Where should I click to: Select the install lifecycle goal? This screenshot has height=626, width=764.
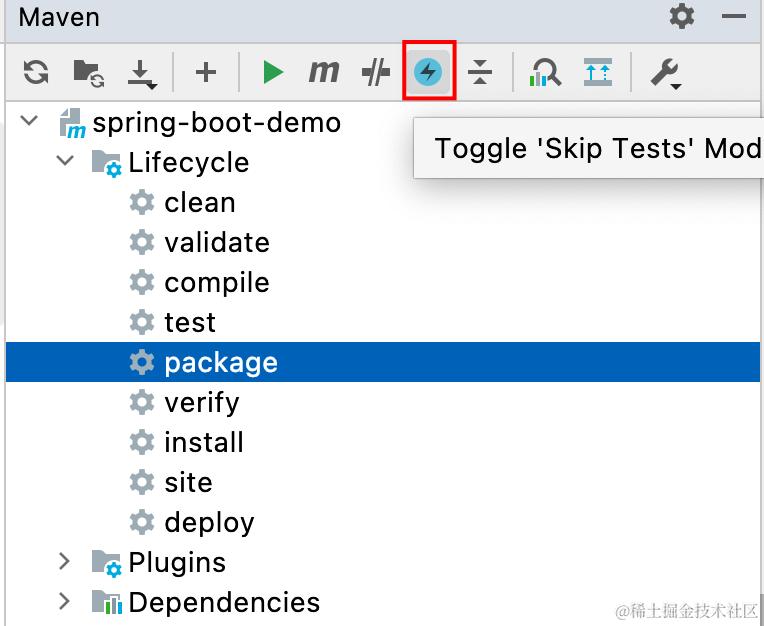203,442
